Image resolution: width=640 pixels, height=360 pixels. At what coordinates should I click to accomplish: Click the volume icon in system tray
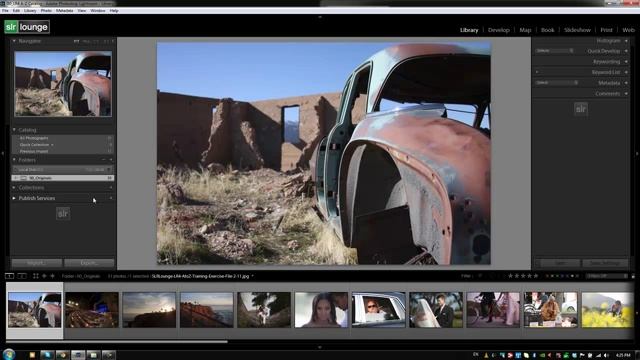[606, 355]
